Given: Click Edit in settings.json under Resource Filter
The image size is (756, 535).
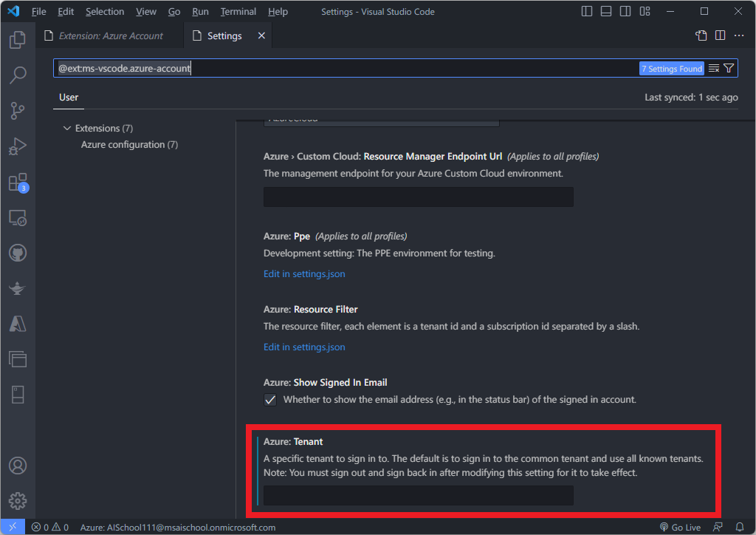Looking at the screenshot, I should click(304, 347).
